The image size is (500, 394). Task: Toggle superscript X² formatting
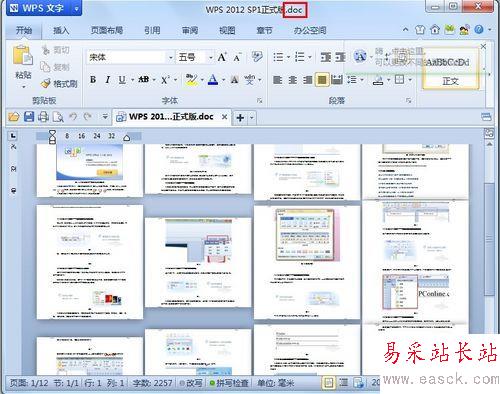165,80
